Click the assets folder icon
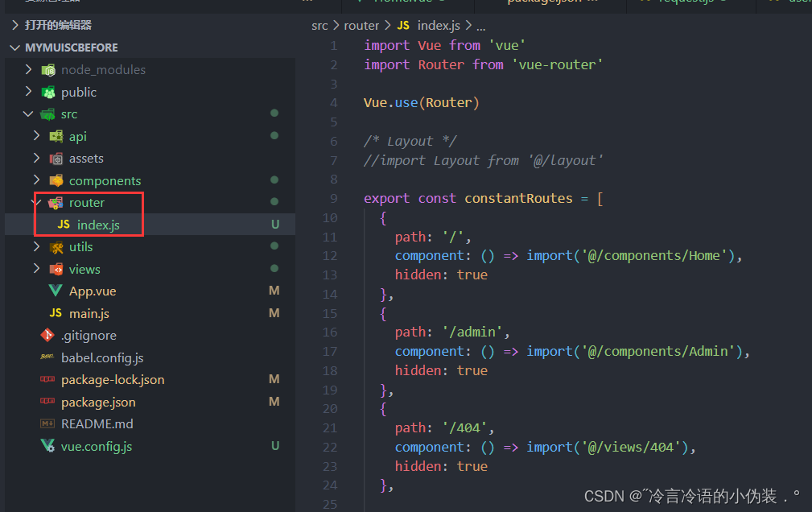Image resolution: width=812 pixels, height=512 pixels. tap(56, 159)
